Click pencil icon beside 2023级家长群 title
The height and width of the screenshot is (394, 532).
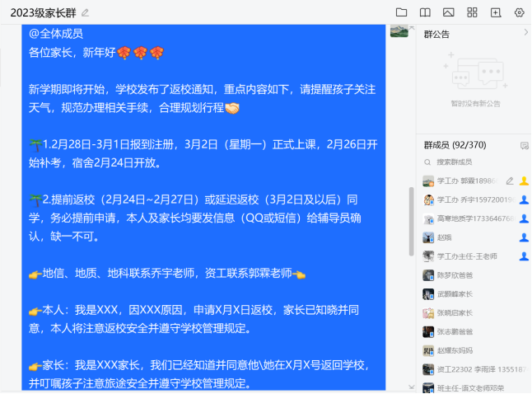click(86, 13)
